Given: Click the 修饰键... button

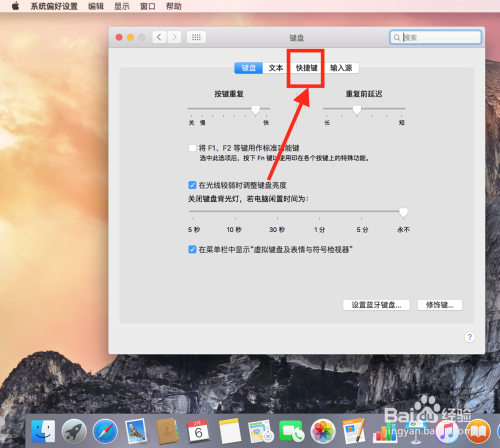Looking at the screenshot, I should point(440,305).
